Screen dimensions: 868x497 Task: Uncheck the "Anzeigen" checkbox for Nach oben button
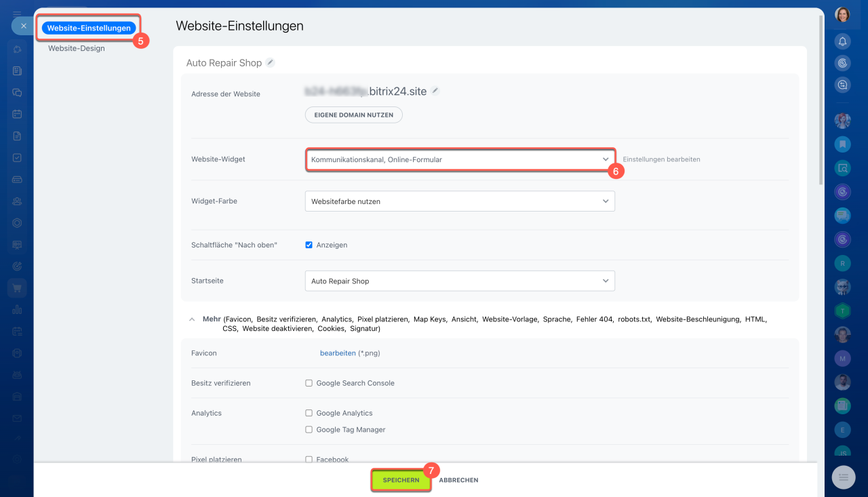(309, 245)
